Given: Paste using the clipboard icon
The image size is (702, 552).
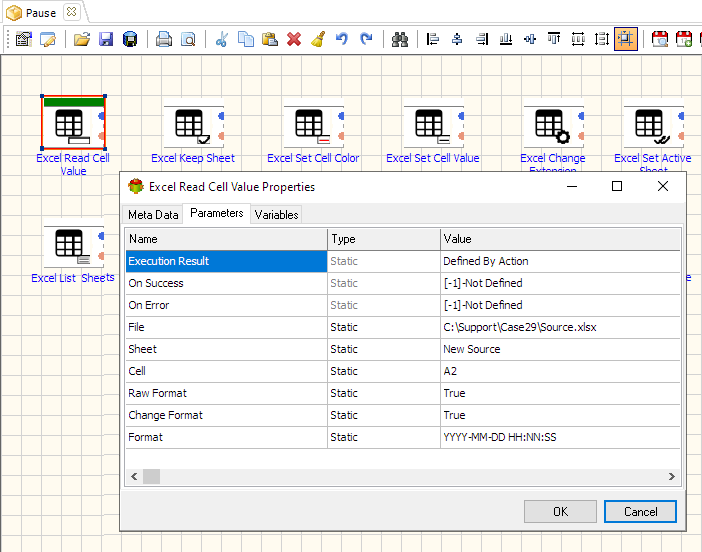Looking at the screenshot, I should (270, 39).
